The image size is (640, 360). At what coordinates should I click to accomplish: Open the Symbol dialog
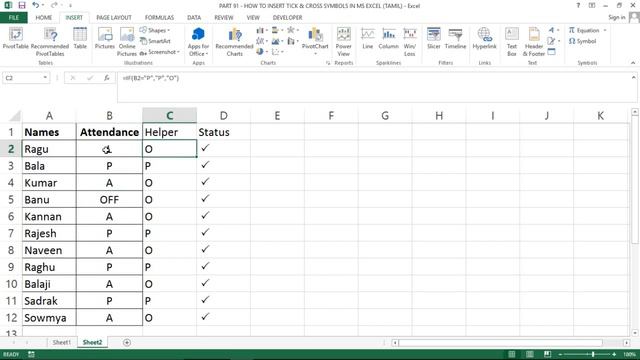pos(582,41)
